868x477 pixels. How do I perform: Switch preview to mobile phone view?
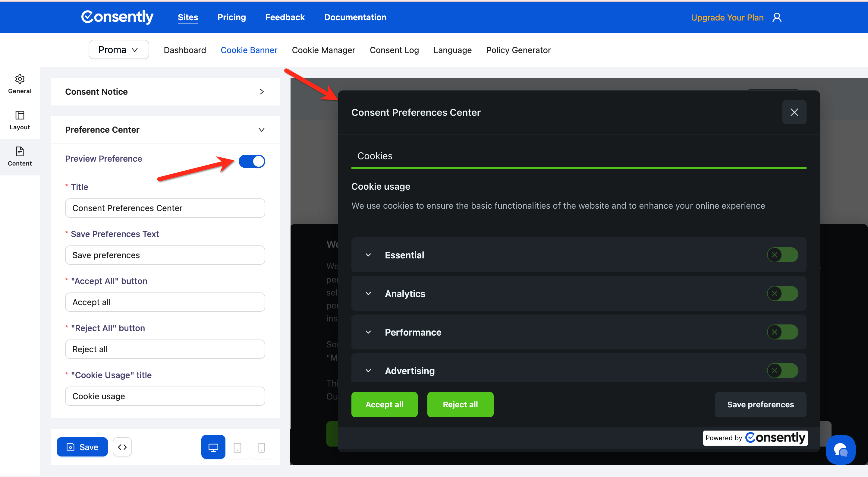coord(261,447)
